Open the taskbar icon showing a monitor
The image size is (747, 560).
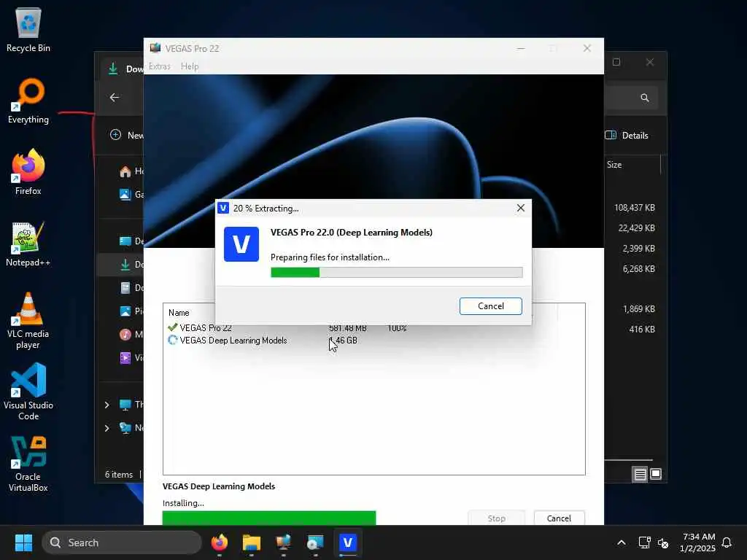coord(284,542)
